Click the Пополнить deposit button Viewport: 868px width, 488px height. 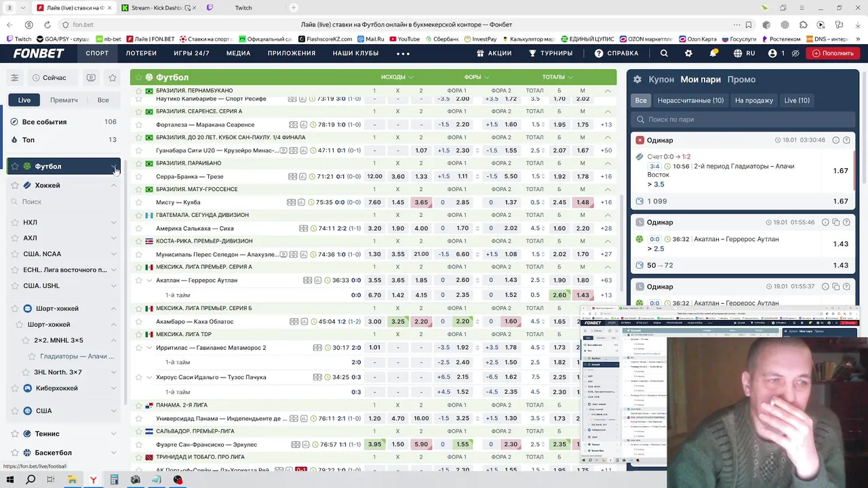pyautogui.click(x=833, y=53)
